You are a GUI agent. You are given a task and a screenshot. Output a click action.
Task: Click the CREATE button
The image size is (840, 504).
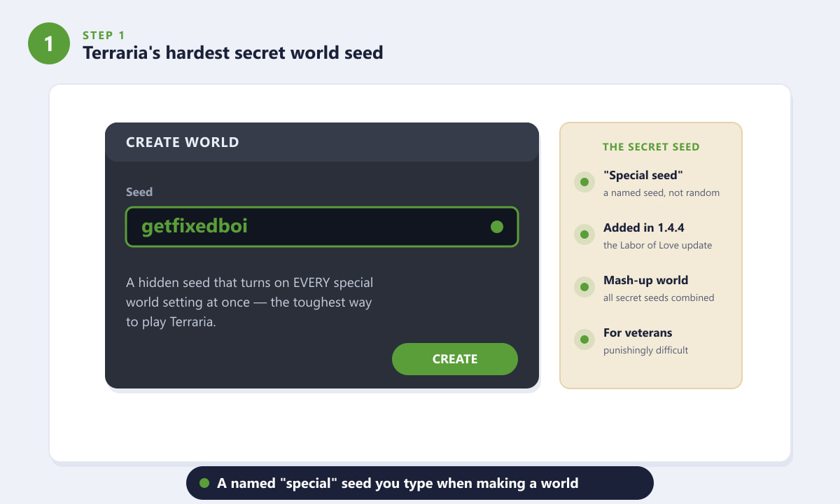coord(455,359)
